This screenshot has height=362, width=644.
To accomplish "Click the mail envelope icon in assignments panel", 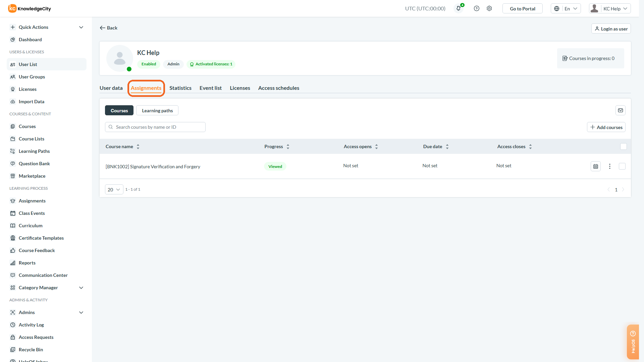I will pos(621,110).
